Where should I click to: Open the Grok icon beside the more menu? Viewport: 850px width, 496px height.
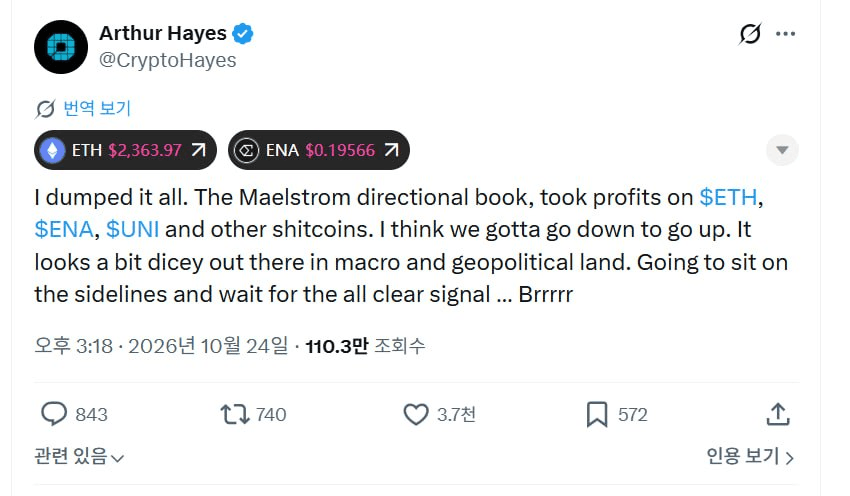[x=750, y=34]
